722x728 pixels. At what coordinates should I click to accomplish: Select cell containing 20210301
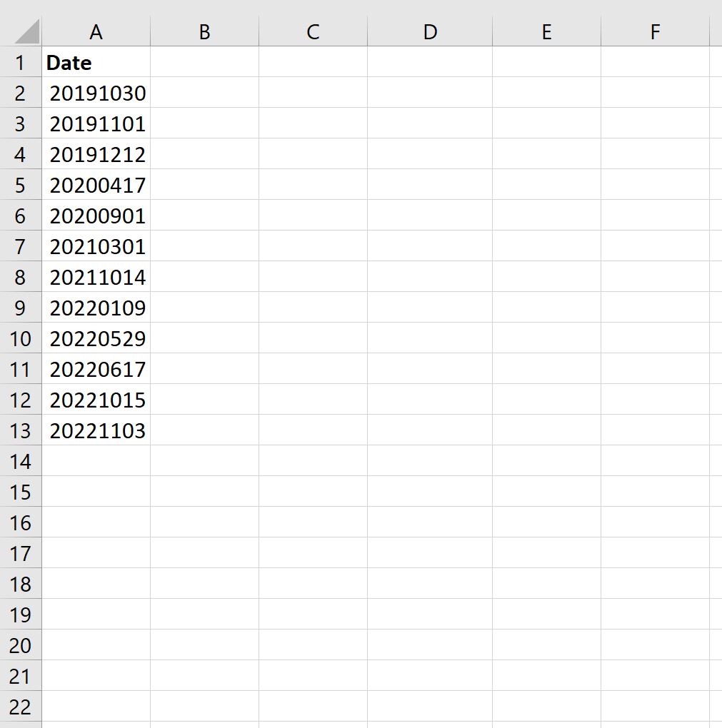tap(96, 246)
